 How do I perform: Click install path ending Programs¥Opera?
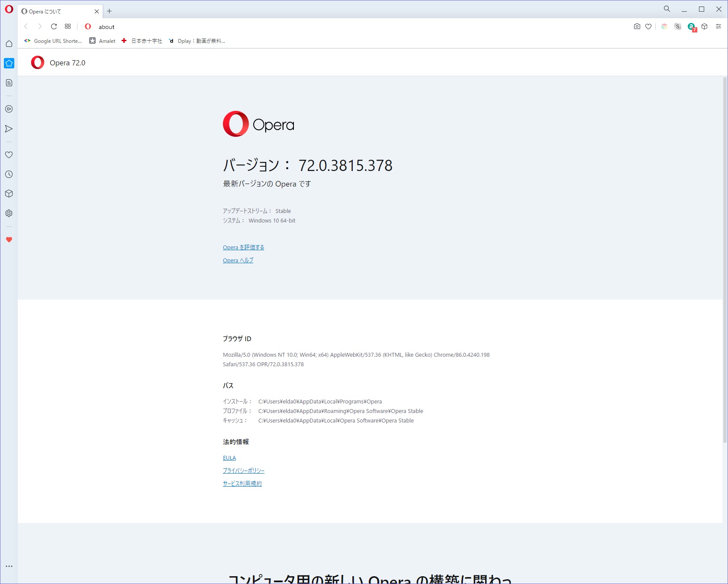coord(320,401)
